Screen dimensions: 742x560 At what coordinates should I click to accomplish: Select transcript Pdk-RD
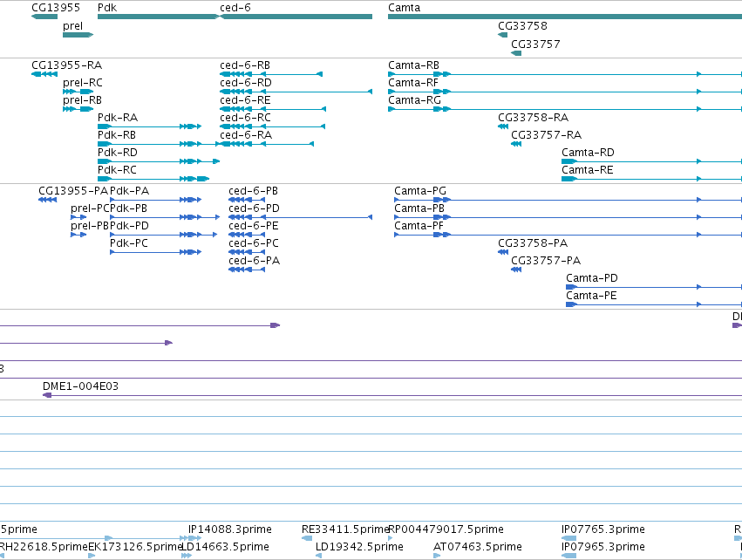tap(118, 153)
